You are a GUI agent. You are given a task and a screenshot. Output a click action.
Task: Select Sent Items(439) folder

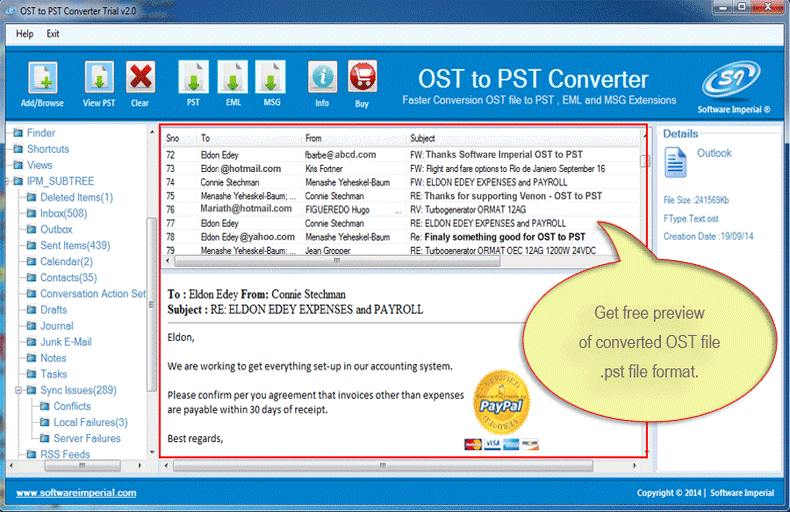75,245
